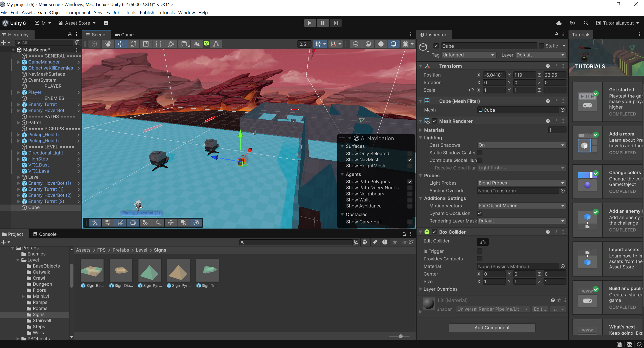Image resolution: width=644 pixels, height=348 pixels.
Task: Adjust the Project icon size slider
Action: pos(401,336)
